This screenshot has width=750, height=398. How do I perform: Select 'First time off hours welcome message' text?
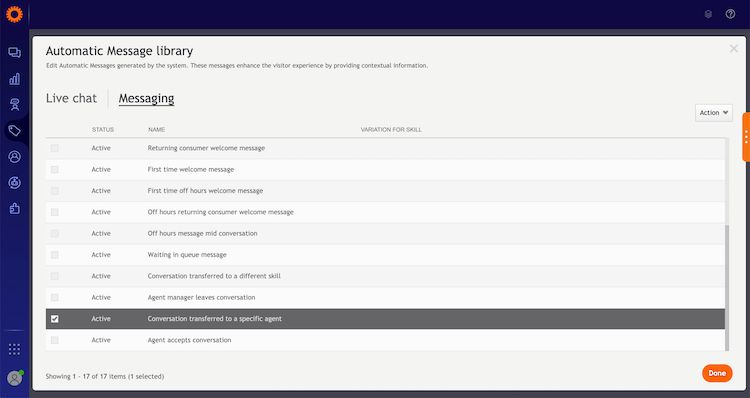pos(205,191)
